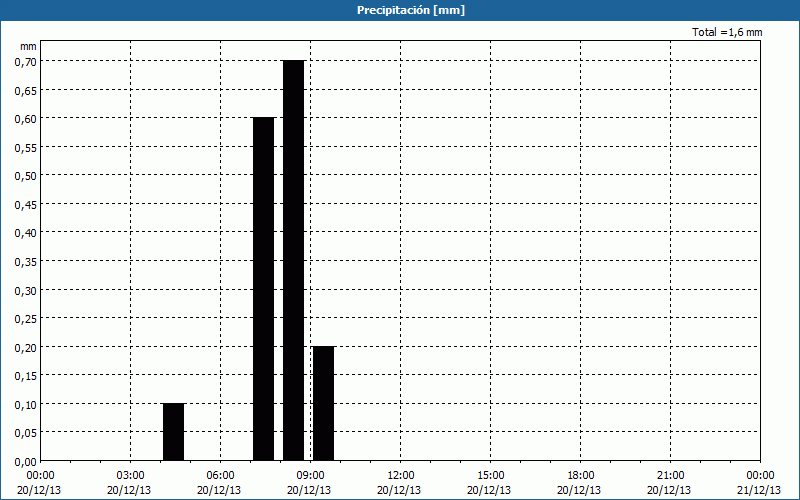Click the mm unit label above axis

coord(28,46)
